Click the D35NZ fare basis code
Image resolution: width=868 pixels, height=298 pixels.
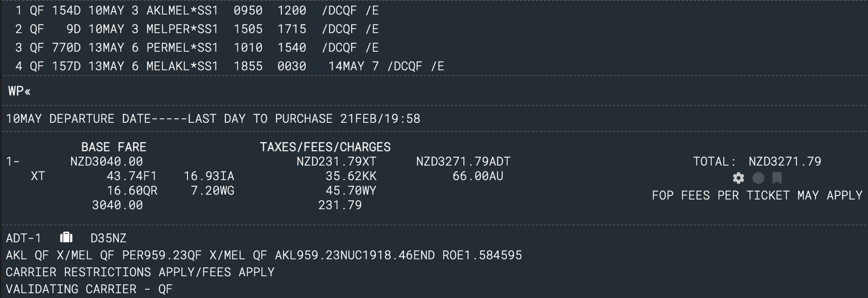pyautogui.click(x=108, y=238)
